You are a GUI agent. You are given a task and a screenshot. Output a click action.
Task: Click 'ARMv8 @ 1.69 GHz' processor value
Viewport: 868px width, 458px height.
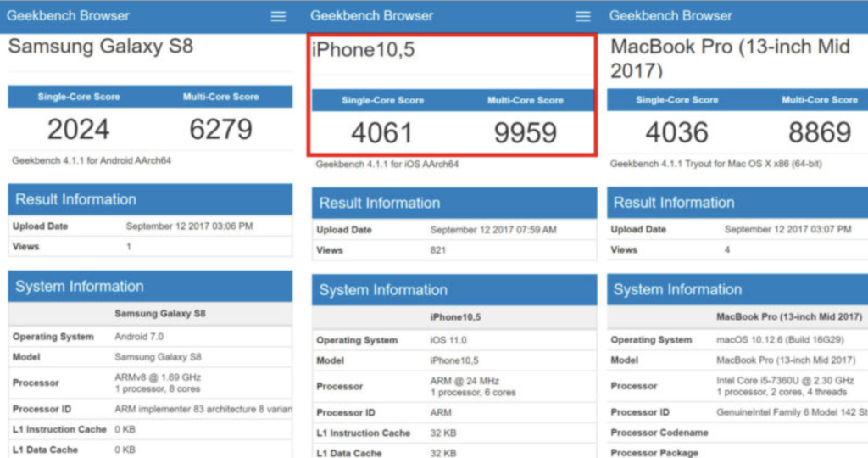[x=158, y=377]
